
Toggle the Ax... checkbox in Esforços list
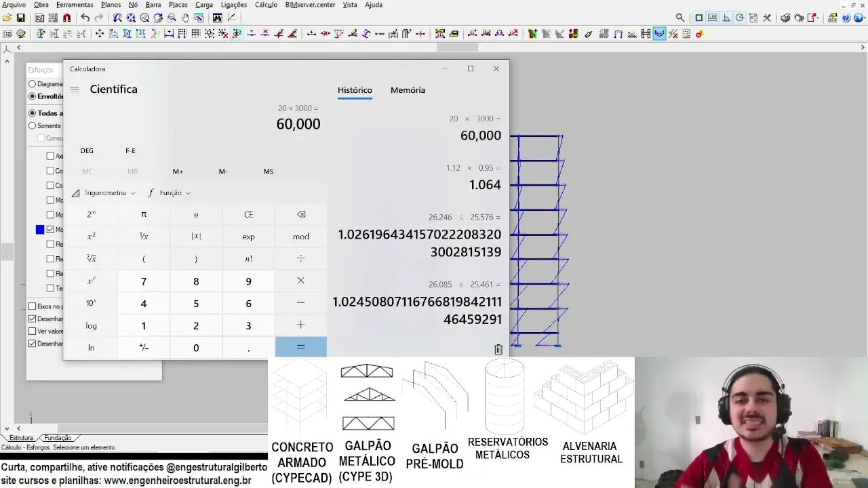click(x=50, y=156)
